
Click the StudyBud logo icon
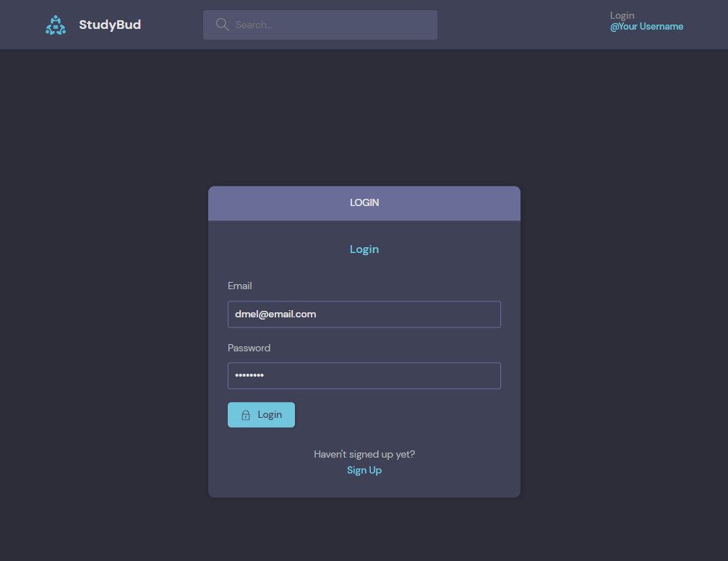coord(55,25)
